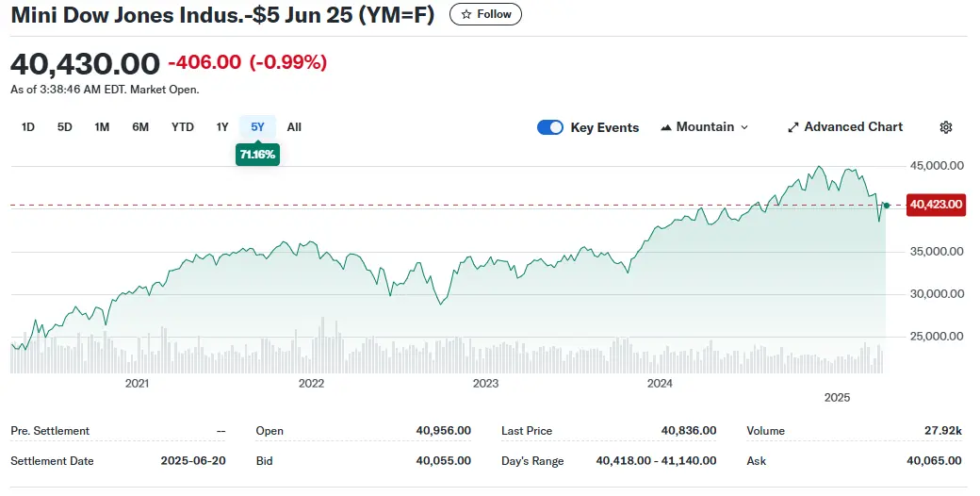980x496 pixels.
Task: Select the 1Y time range
Action: point(222,127)
